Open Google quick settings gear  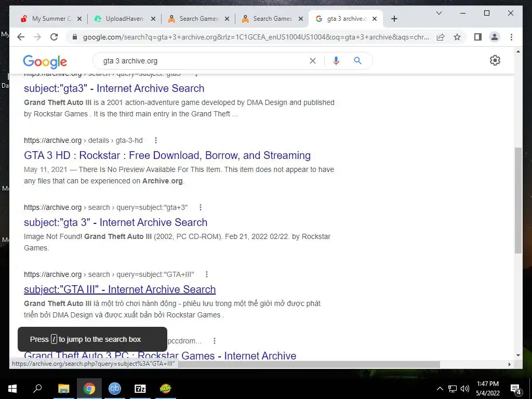coord(495,60)
